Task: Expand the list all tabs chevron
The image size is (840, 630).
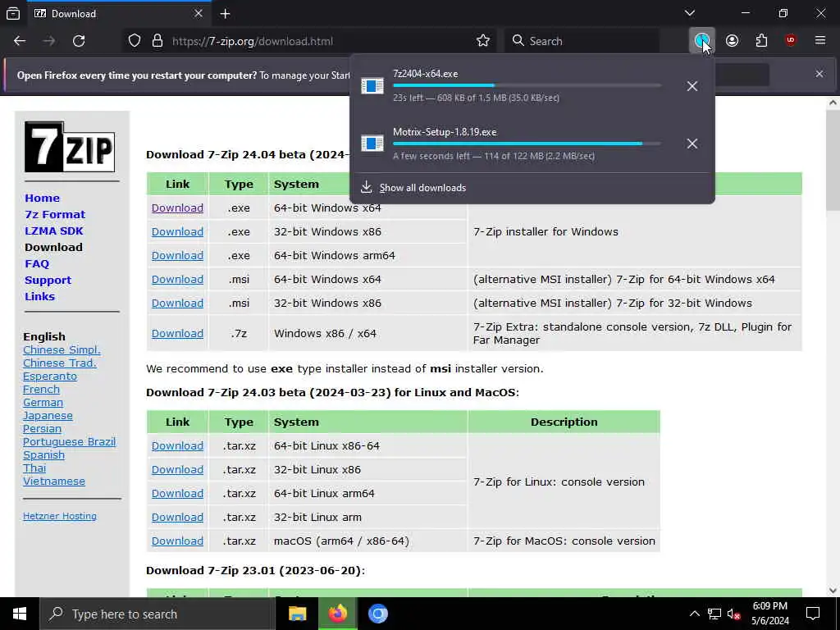Action: [690, 13]
